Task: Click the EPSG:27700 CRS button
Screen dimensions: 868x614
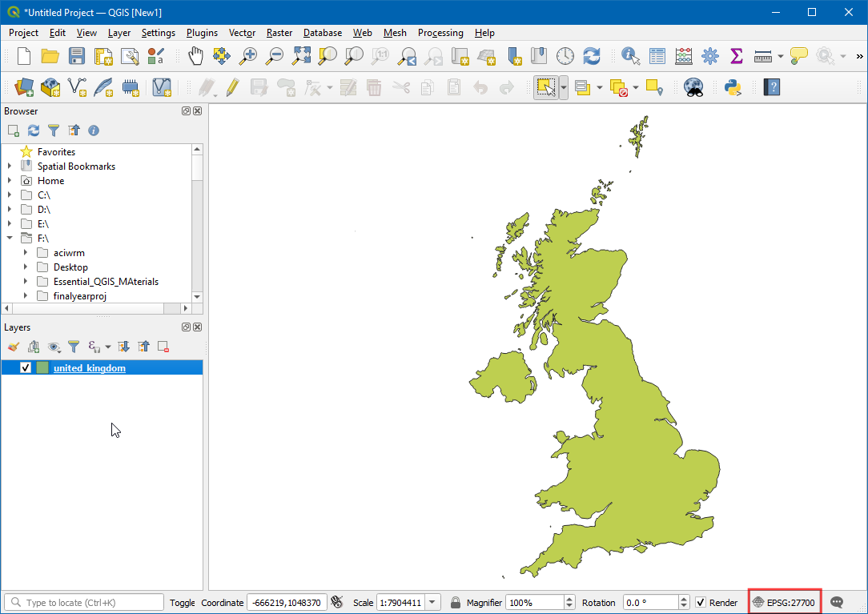Action: [784, 603]
